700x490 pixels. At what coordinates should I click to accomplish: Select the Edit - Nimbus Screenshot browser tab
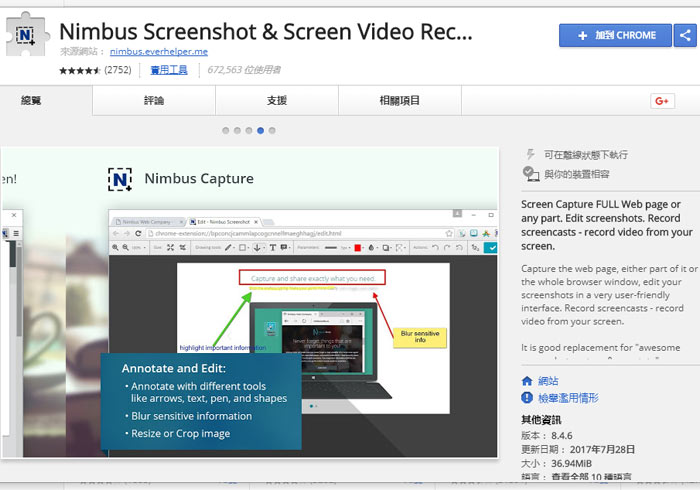point(224,222)
